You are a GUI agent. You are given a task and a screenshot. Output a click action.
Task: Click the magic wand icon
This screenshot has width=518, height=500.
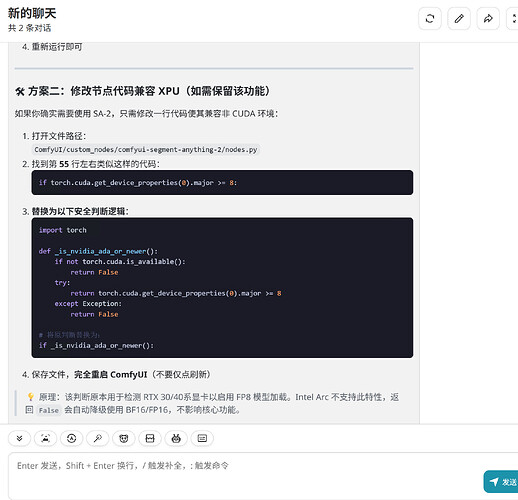[x=97, y=438]
